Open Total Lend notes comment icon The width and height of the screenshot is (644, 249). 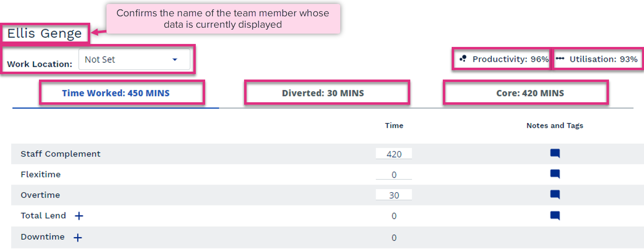555,216
